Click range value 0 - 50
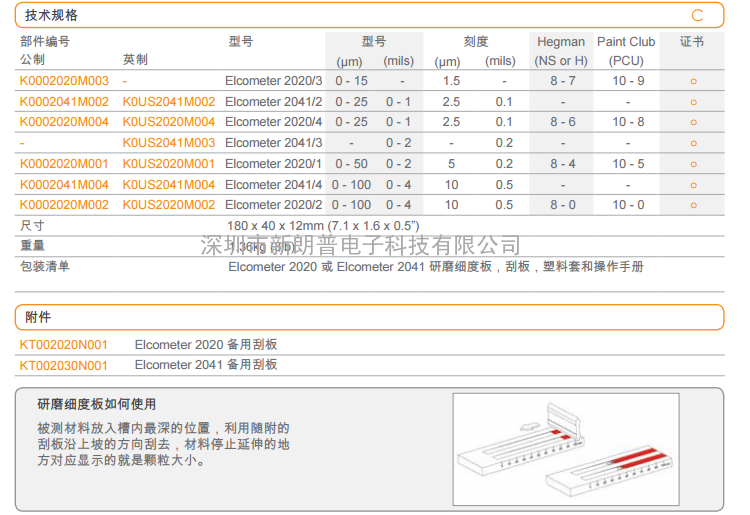This screenshot has width=750, height=515. (x=351, y=164)
